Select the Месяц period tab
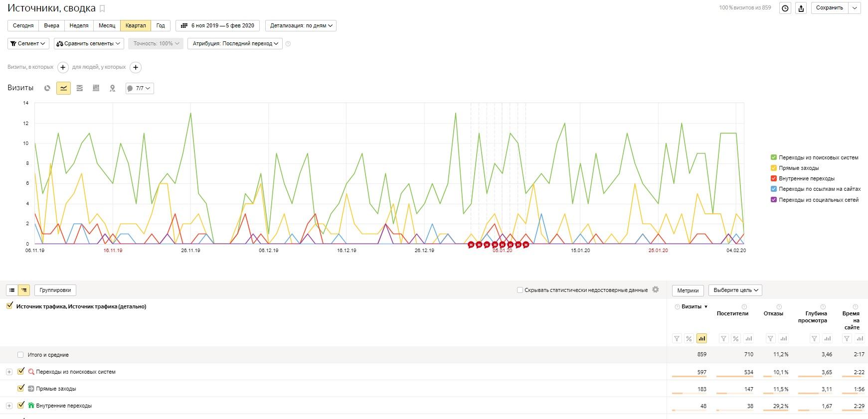The image size is (868, 419). coord(107,25)
